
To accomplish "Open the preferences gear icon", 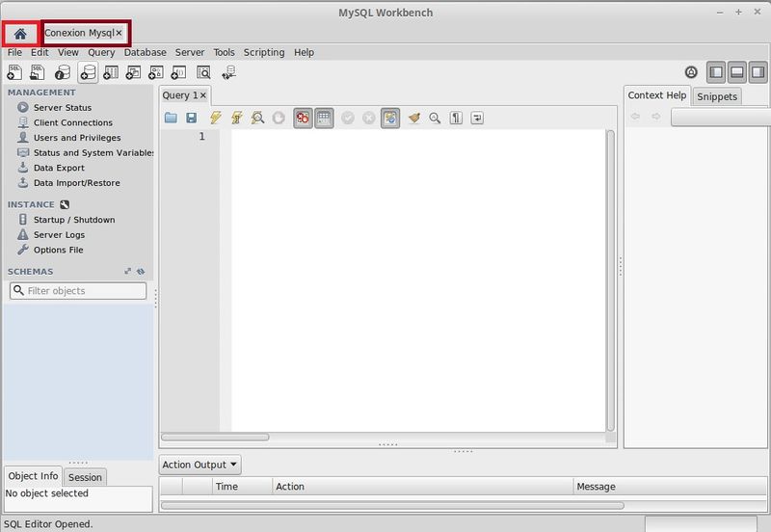I will (x=691, y=73).
